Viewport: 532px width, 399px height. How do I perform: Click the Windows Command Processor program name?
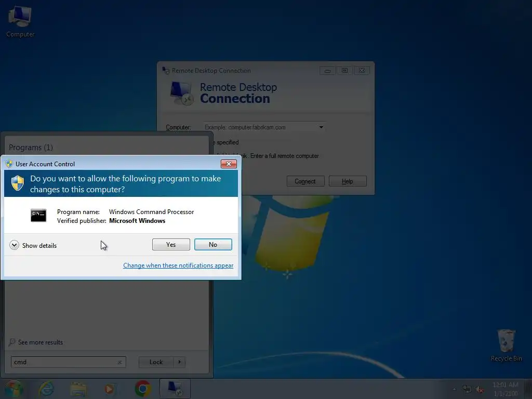[x=151, y=212]
